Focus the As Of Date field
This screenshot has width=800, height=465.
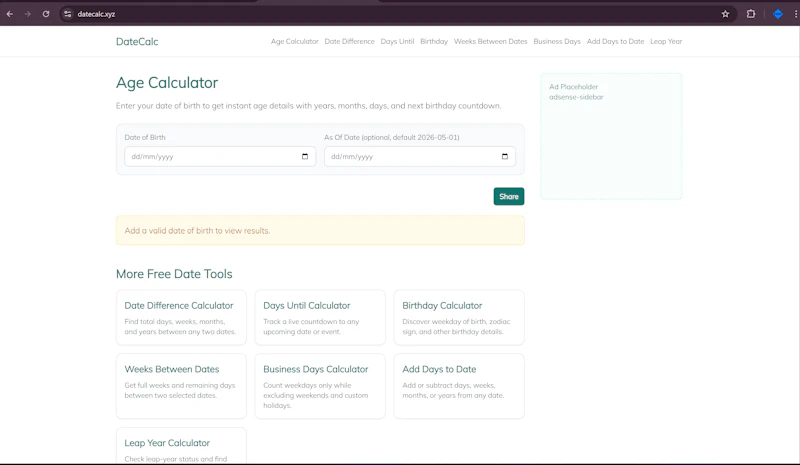(419, 156)
